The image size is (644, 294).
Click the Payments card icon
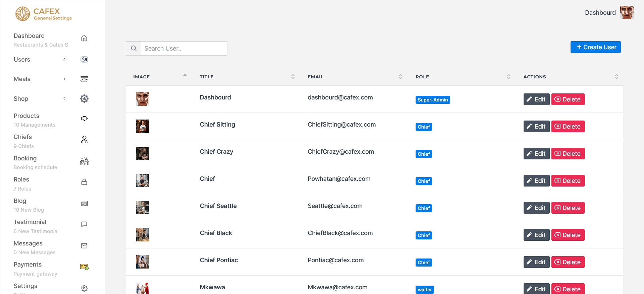(x=84, y=267)
